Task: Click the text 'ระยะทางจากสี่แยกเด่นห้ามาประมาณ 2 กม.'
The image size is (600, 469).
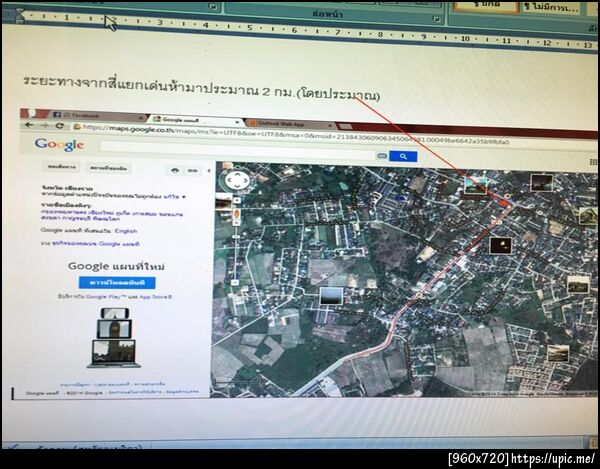Action: pos(158,88)
